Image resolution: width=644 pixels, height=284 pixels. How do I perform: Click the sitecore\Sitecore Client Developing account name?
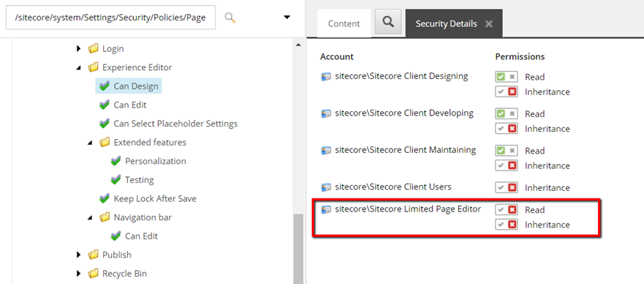[404, 113]
